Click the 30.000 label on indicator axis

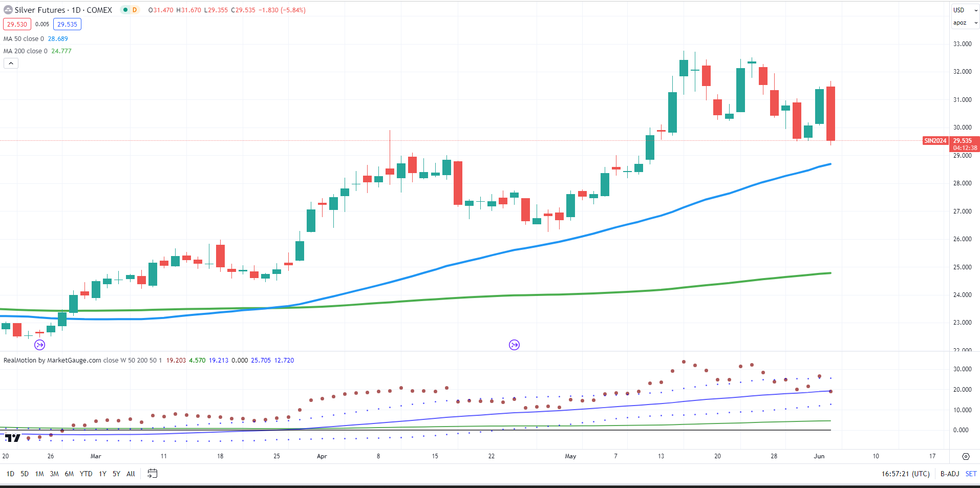pyautogui.click(x=962, y=369)
